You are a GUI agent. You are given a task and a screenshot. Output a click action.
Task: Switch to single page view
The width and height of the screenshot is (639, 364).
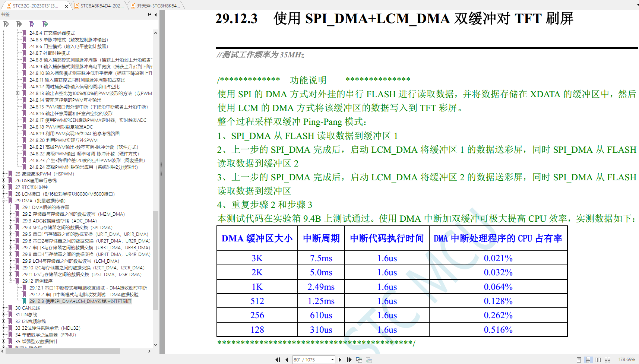[579, 360]
